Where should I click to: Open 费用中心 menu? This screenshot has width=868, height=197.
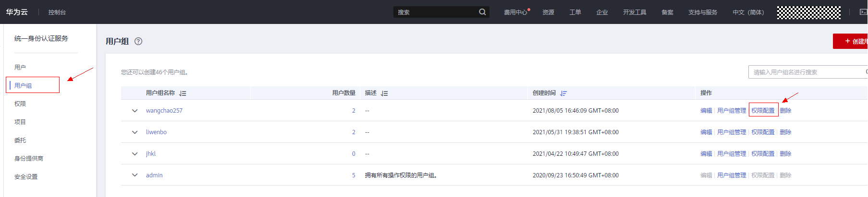click(x=515, y=12)
